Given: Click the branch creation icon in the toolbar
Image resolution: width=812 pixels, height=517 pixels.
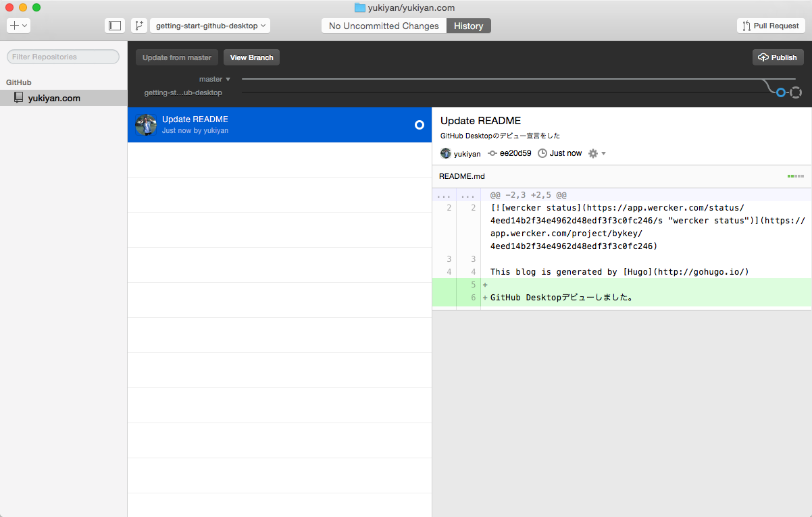Looking at the screenshot, I should (140, 25).
